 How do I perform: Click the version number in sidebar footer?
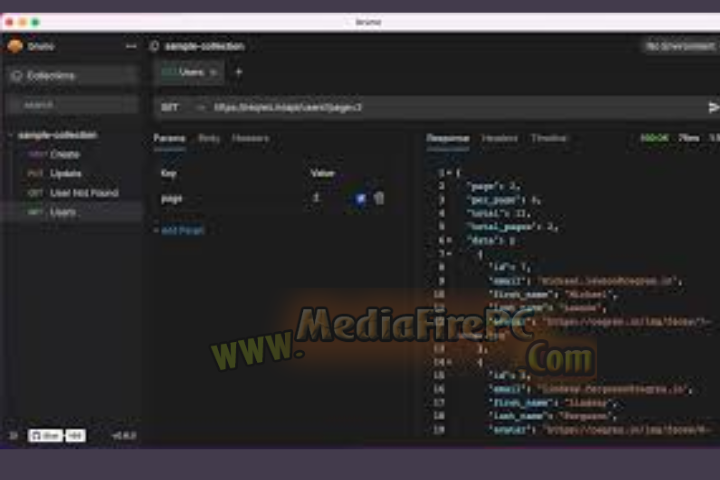pyautogui.click(x=124, y=435)
